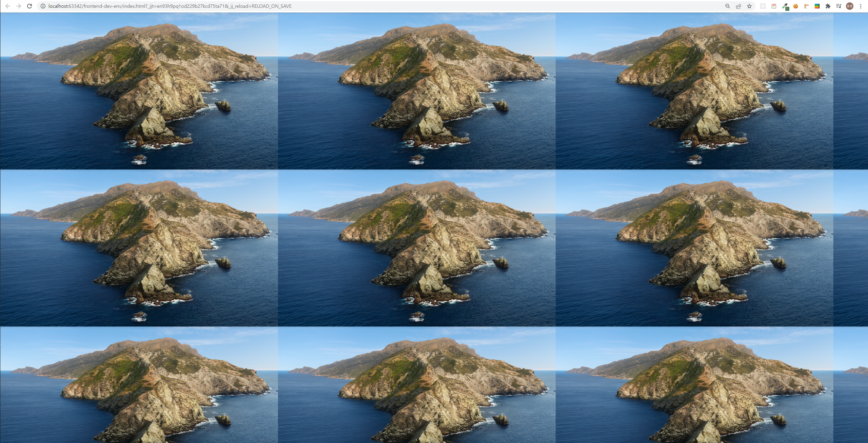Image resolution: width=868 pixels, height=443 pixels.
Task: Activate the eyedropper color picker extension
Action: (785, 6)
